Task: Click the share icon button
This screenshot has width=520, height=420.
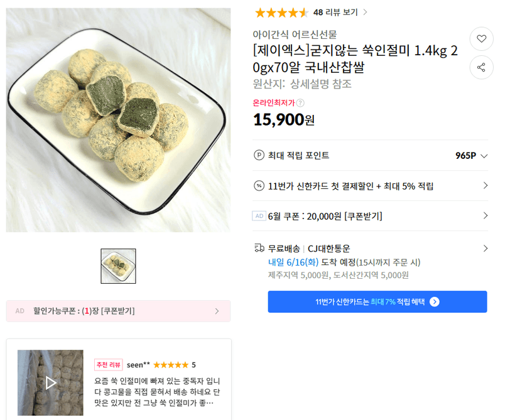Action: click(x=481, y=67)
